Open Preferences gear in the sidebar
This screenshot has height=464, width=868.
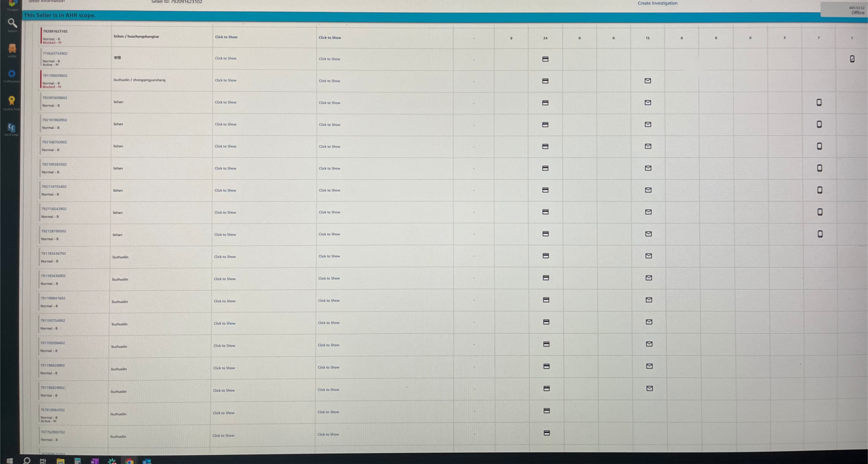(x=12, y=74)
